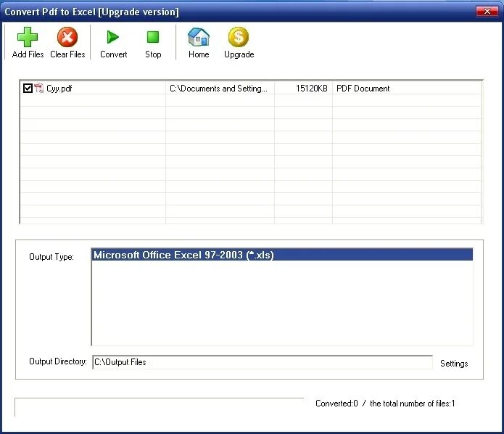Click the PDF file icon beside Cyy.pdf

(39, 88)
